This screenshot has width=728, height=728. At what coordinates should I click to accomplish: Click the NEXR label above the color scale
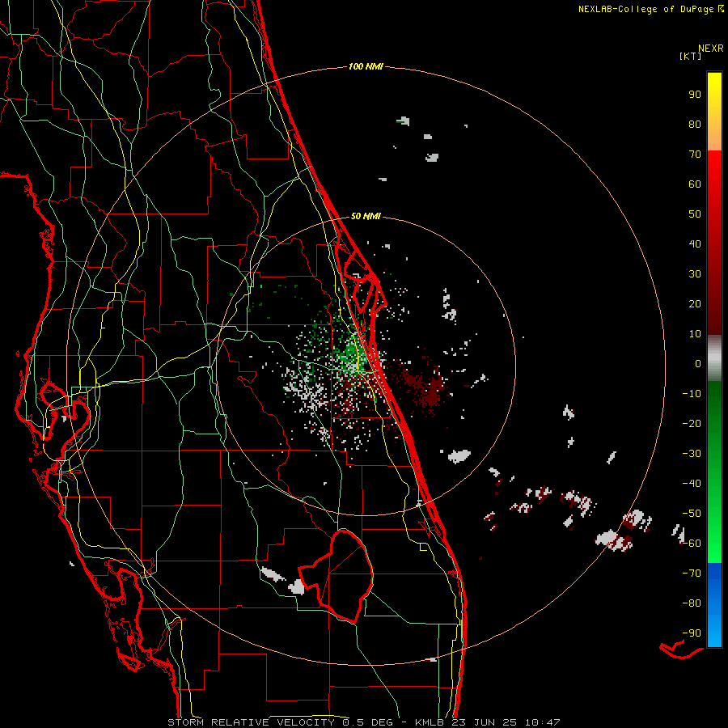coord(711,48)
